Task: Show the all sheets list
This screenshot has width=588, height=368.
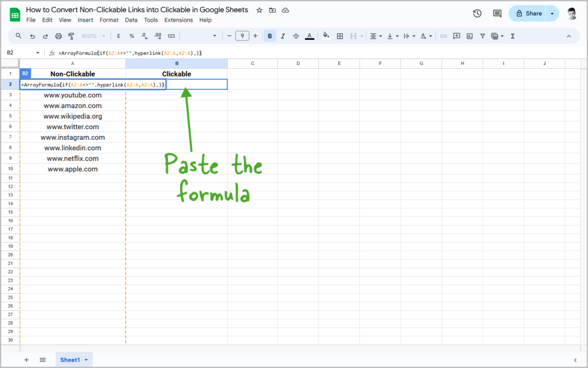Action: click(43, 360)
